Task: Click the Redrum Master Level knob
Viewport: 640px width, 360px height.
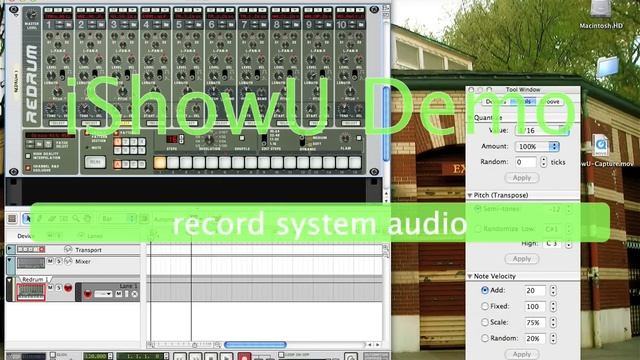Action: [31, 15]
